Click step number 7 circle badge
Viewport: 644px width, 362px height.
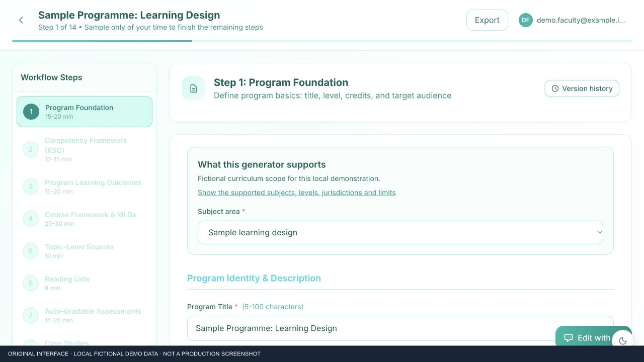coord(31,315)
